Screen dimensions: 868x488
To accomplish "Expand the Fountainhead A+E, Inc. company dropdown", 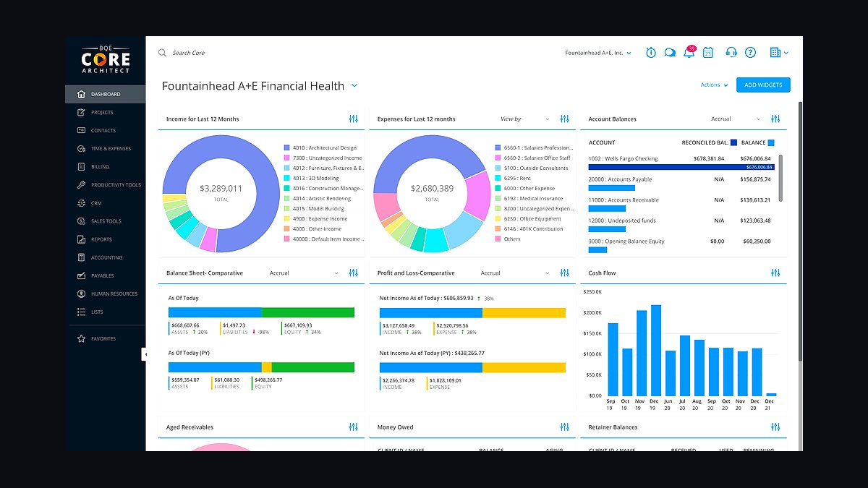I will pyautogui.click(x=598, y=53).
